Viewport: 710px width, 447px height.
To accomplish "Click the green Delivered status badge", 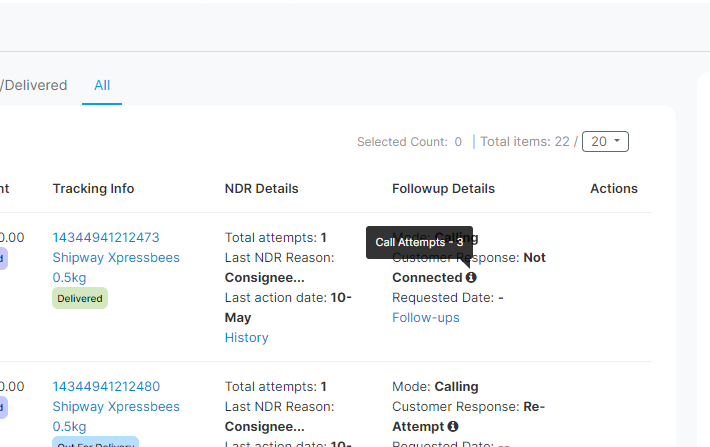I will point(80,298).
